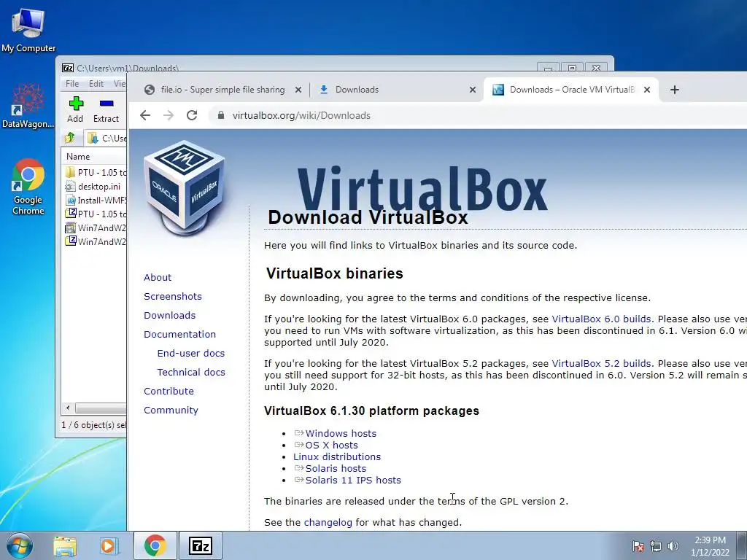Viewport: 747px width, 560px height.
Task: Open the Screenshots sidebar link
Action: point(173,297)
